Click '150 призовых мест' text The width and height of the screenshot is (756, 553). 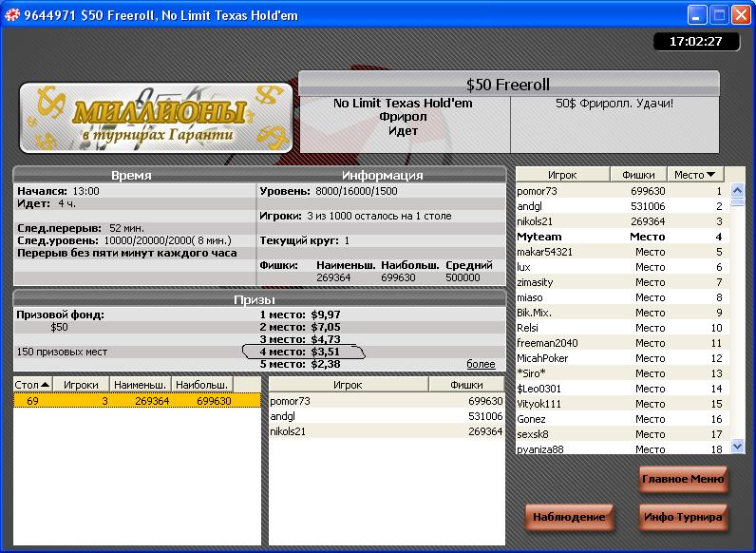(62, 352)
